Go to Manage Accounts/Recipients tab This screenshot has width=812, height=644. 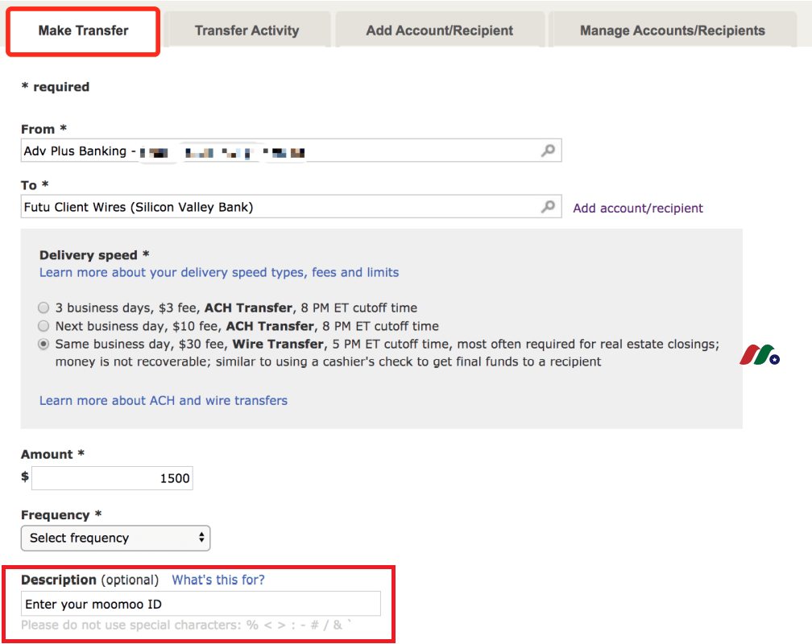pos(672,31)
